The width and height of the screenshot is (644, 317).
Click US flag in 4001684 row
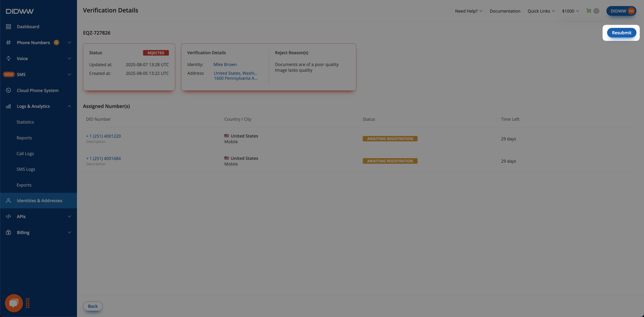[227, 158]
